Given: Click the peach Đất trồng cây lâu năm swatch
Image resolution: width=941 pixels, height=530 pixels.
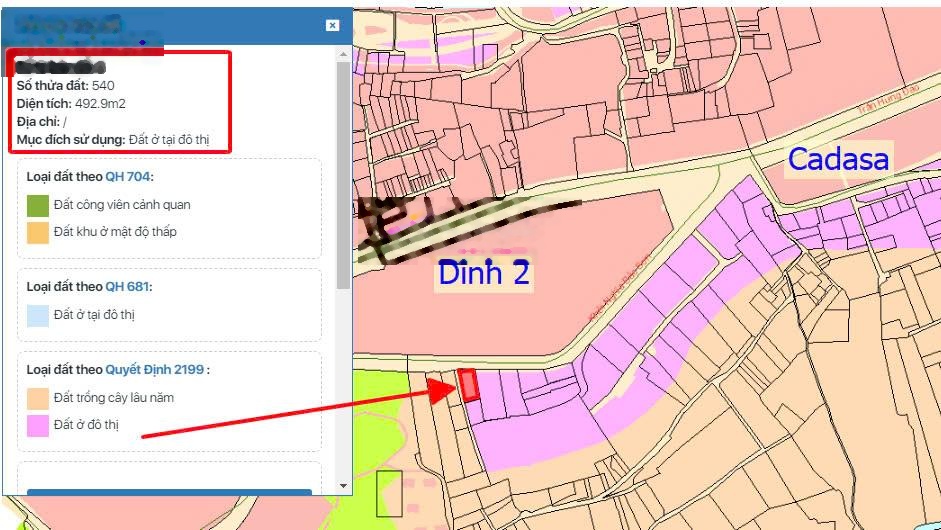Looking at the screenshot, I should point(38,398).
